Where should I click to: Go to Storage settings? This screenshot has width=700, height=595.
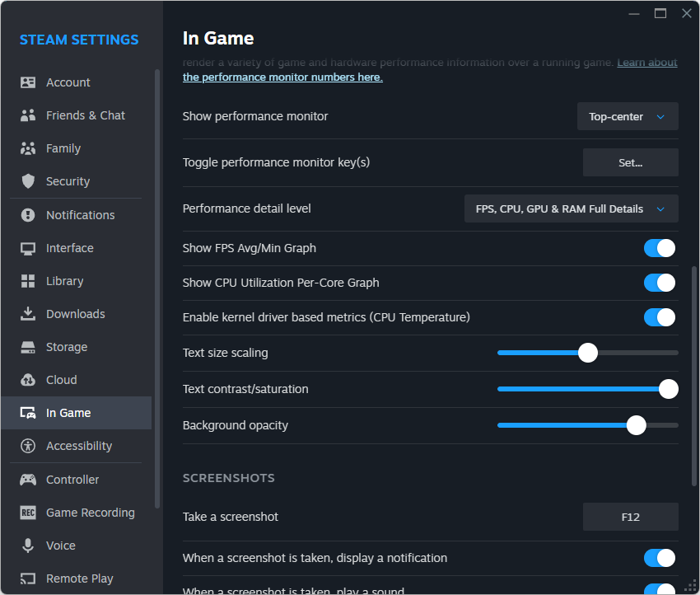click(x=77, y=347)
